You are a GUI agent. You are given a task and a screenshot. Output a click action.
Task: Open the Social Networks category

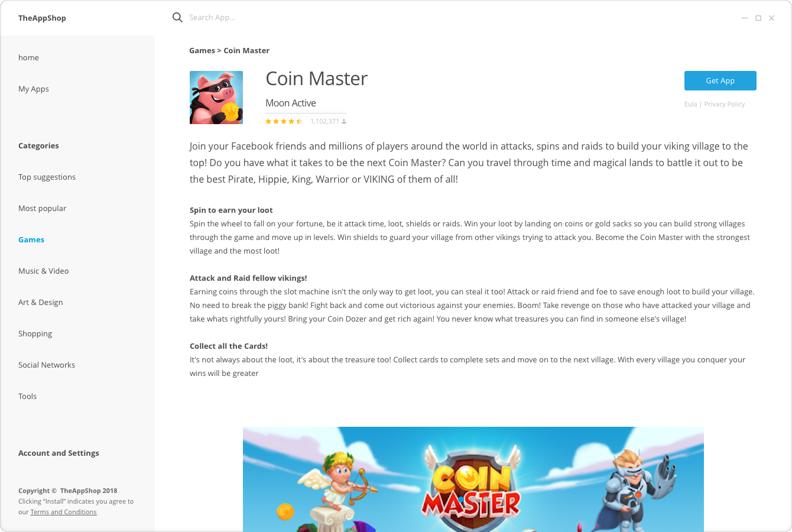click(x=47, y=365)
